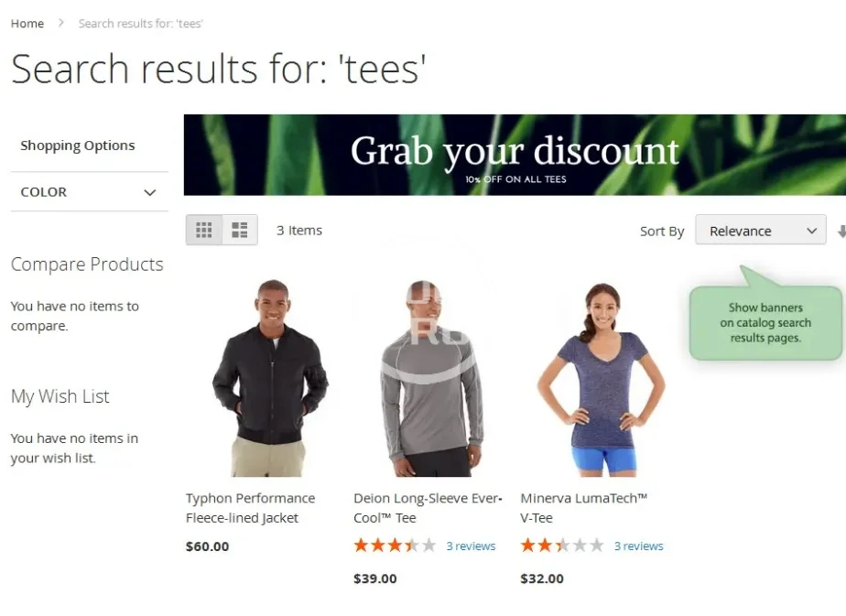The image size is (846, 616).
Task: Open Deion Long-Sleeve EverCool Tee link
Action: [428, 508]
